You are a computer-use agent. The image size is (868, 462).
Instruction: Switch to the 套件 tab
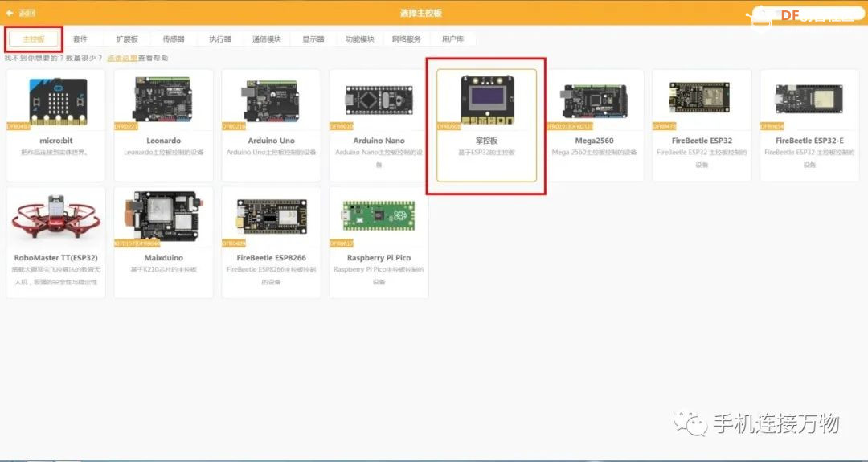tap(80, 39)
